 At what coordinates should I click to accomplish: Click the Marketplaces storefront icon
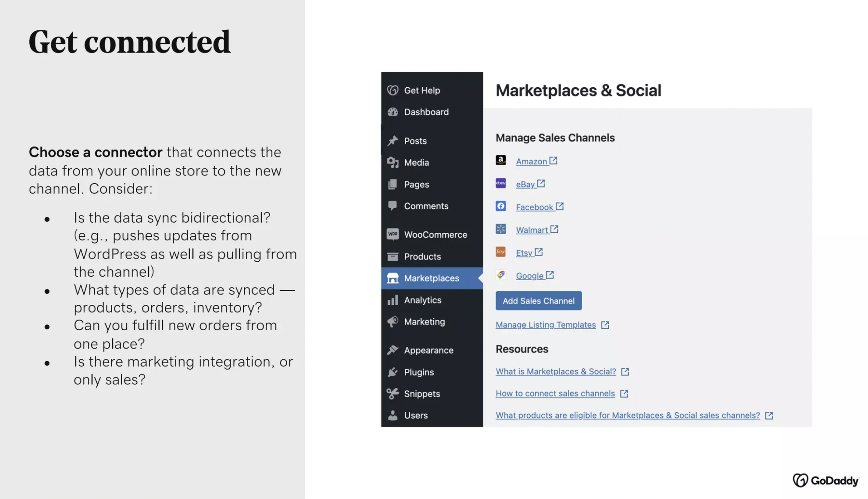pos(393,278)
